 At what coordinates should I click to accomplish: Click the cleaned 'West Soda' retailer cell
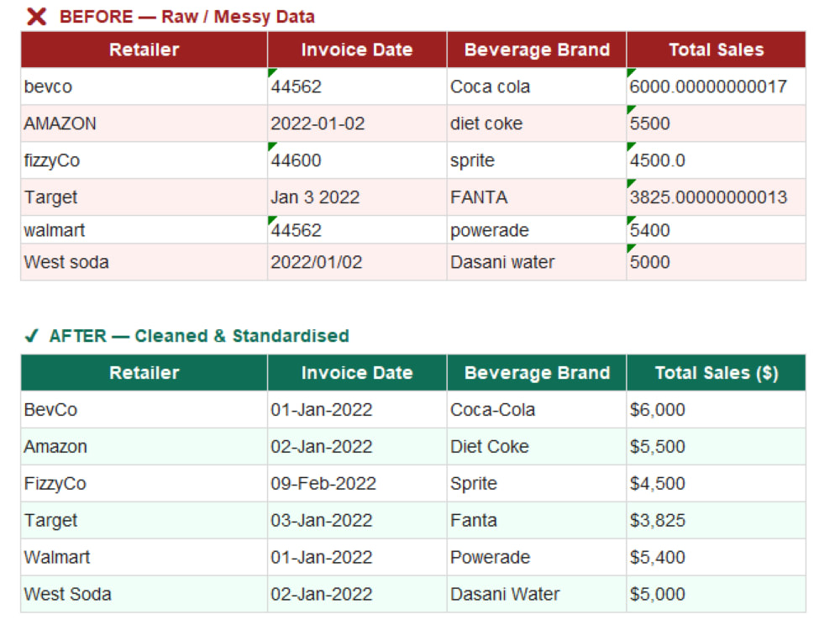[144, 595]
